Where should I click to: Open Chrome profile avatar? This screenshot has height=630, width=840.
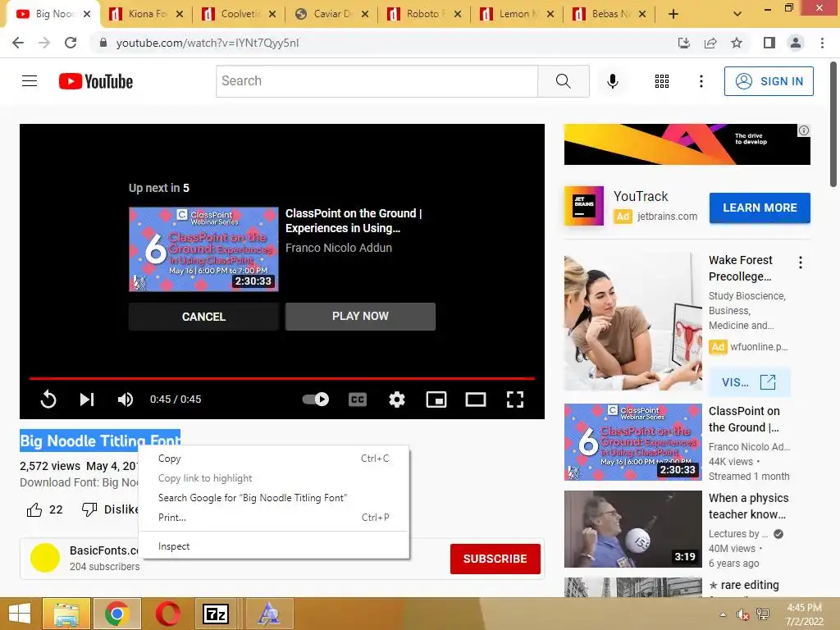click(796, 43)
